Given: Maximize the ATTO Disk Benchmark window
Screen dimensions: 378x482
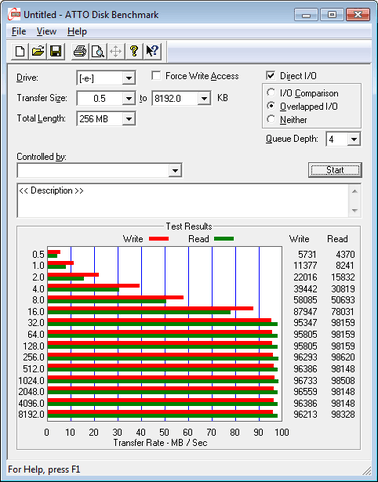Looking at the screenshot, I should (332, 15).
